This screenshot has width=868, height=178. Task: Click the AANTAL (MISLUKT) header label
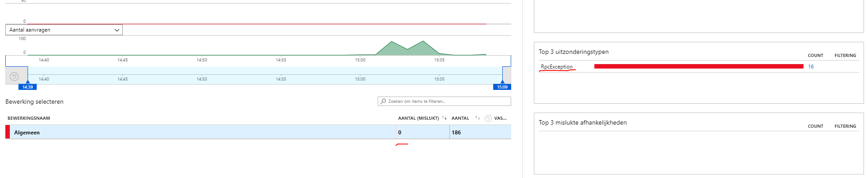coord(418,118)
